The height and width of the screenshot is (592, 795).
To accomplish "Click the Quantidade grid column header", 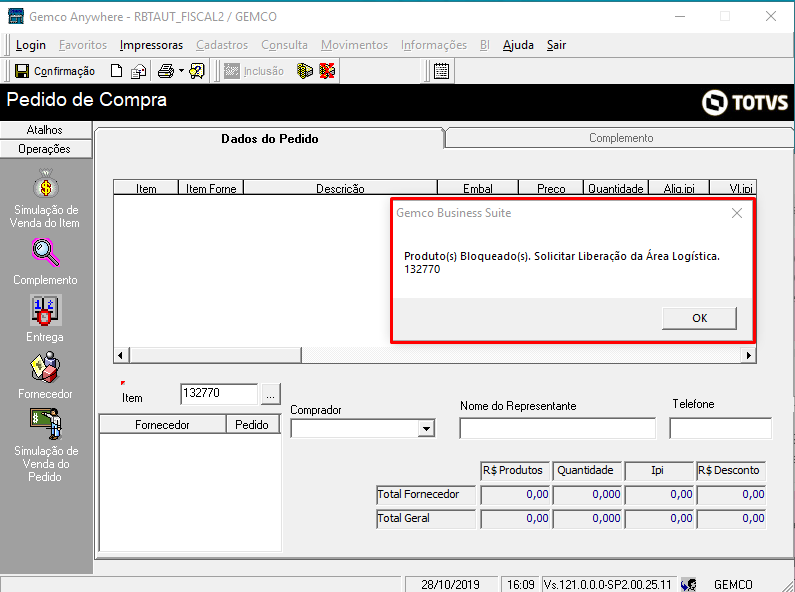I will tap(616, 188).
